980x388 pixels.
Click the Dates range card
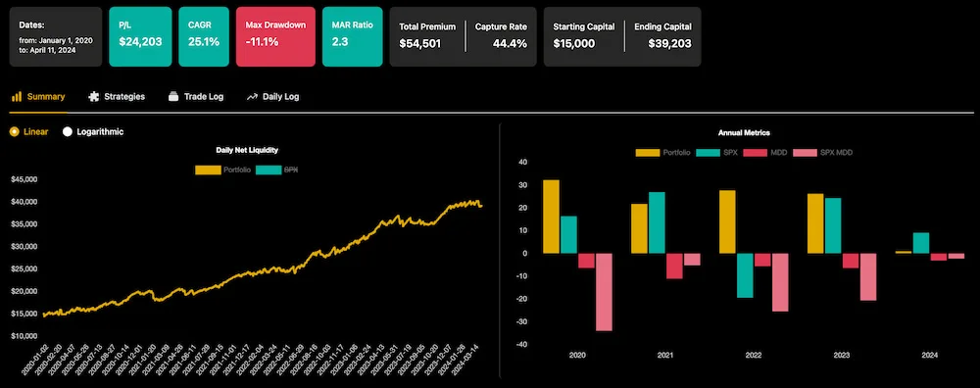(56, 36)
